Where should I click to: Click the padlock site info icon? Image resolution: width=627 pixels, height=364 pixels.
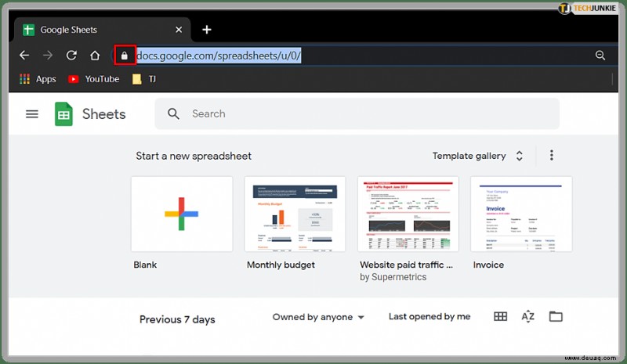(x=125, y=56)
